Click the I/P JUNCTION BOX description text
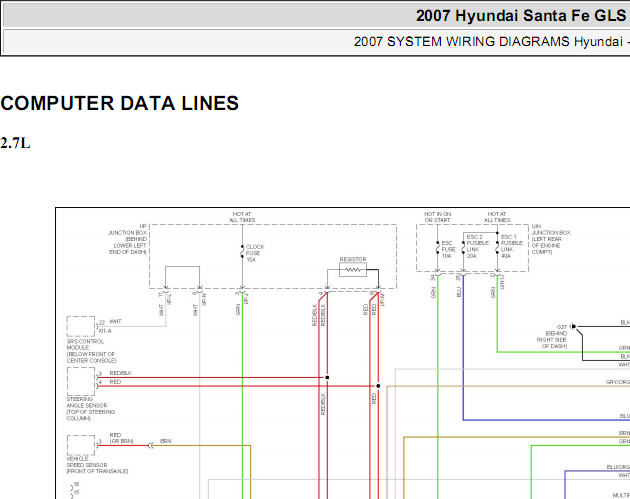The height and width of the screenshot is (499, 630). tap(127, 239)
